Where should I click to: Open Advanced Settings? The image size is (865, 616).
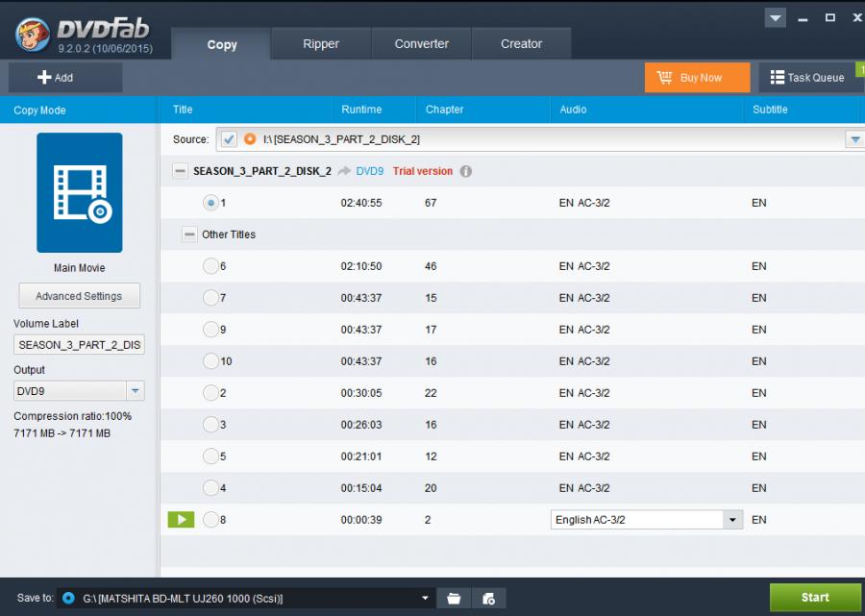[79, 296]
